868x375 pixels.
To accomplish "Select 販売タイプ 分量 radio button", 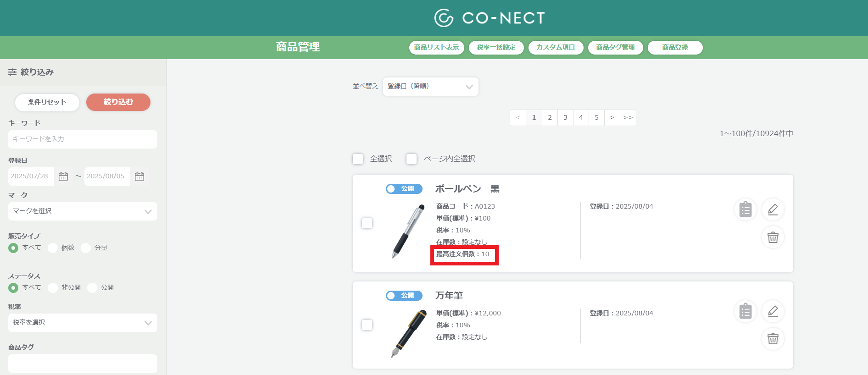I will 86,248.
